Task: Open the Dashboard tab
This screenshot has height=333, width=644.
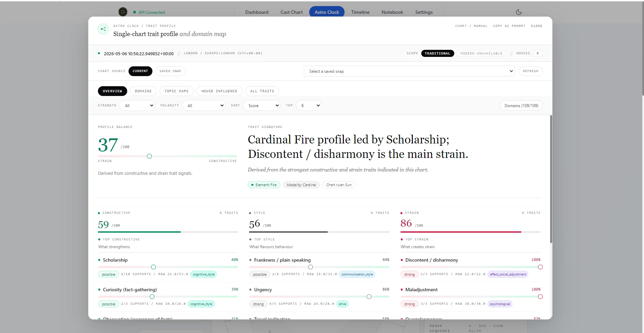Action: 257,12
